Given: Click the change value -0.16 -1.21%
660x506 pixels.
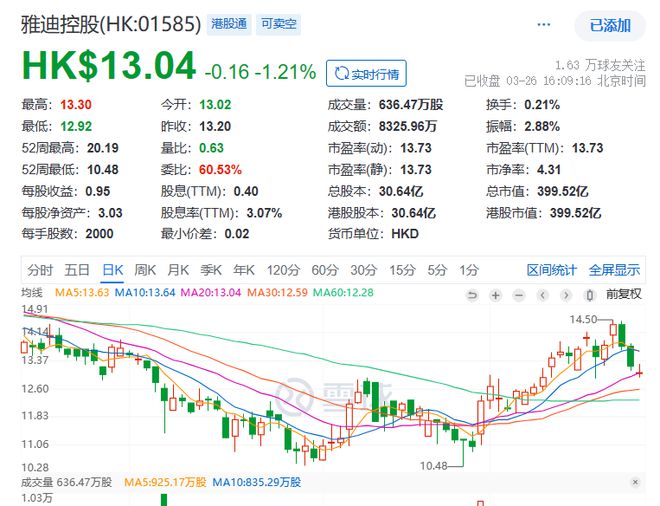Looking at the screenshot, I should coord(261,72).
